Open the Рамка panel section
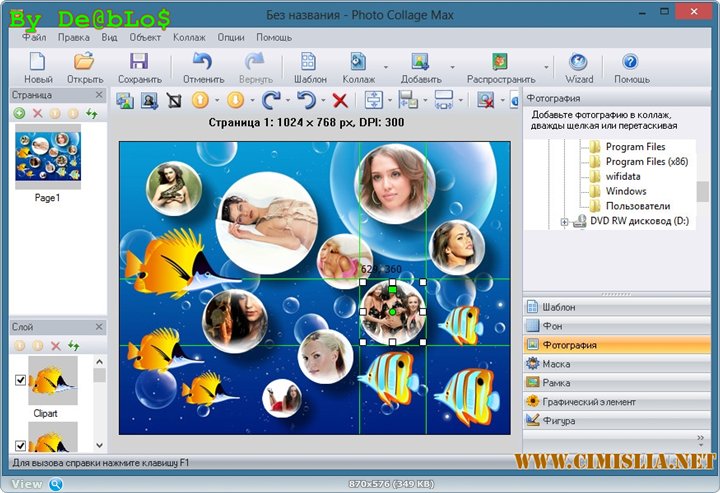Screen dimensions: 720x493 coord(555,383)
